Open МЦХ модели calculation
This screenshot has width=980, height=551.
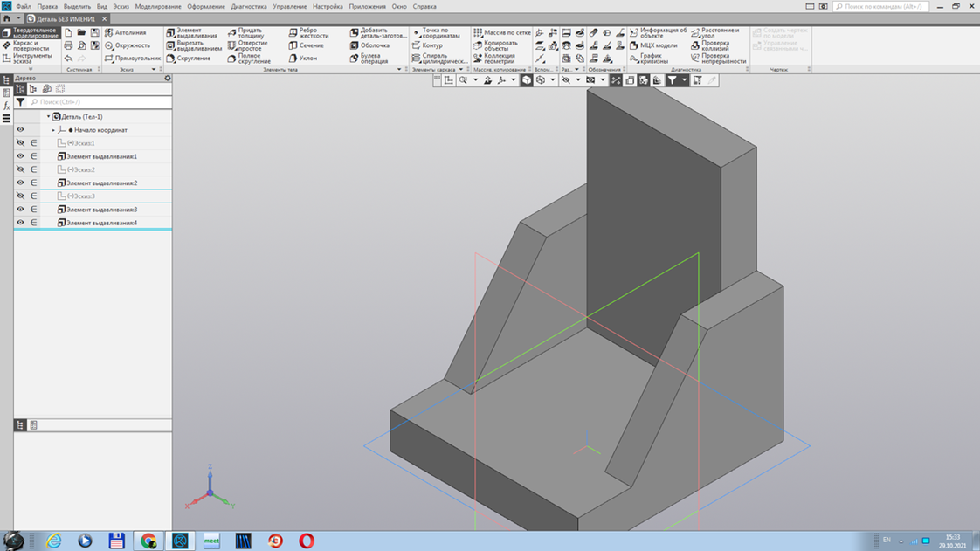tap(653, 45)
